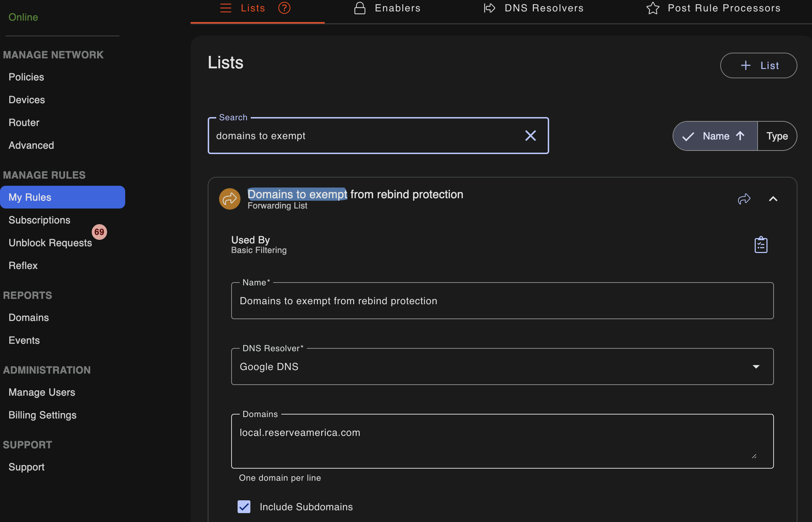The image size is (812, 522).
Task: Collapse the rebind protection list card
Action: pos(773,199)
